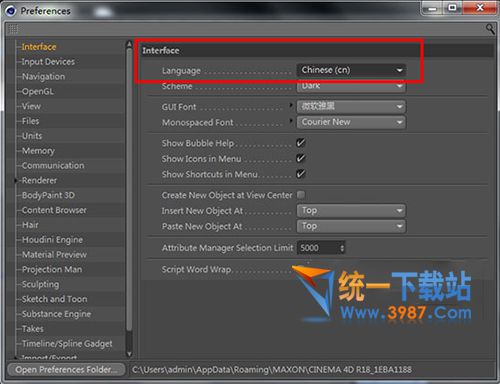Select Files category
This screenshot has height=384, width=500.
pyautogui.click(x=30, y=121)
